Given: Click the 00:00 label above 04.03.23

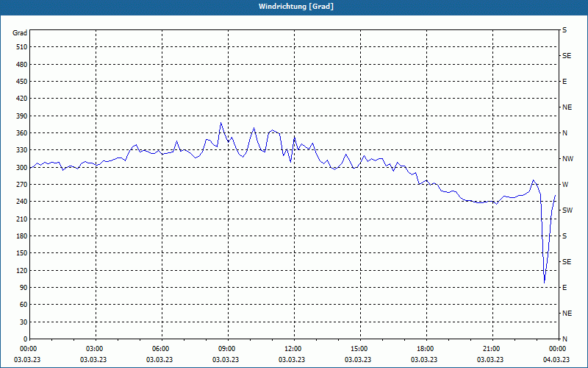Looking at the screenshot, I should point(557,349).
